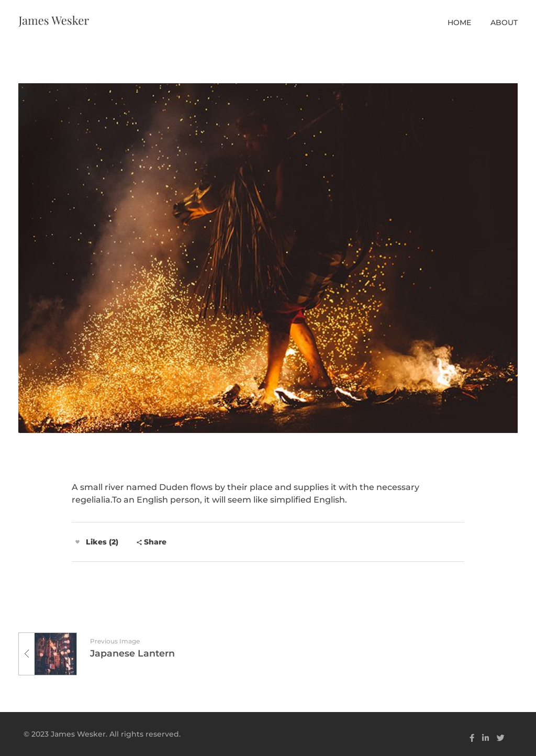Open the ABOUT menu item

(504, 23)
